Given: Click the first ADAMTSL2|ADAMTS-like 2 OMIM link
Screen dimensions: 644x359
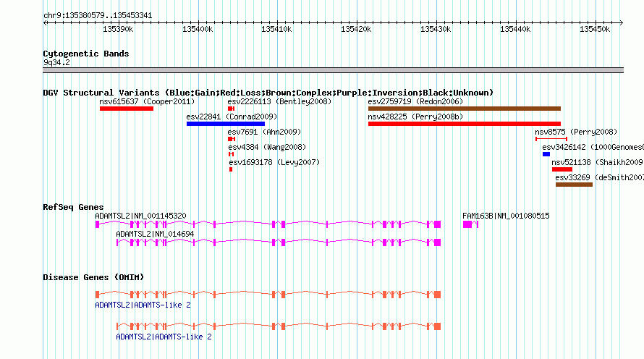Looking at the screenshot, I should 143,305.
